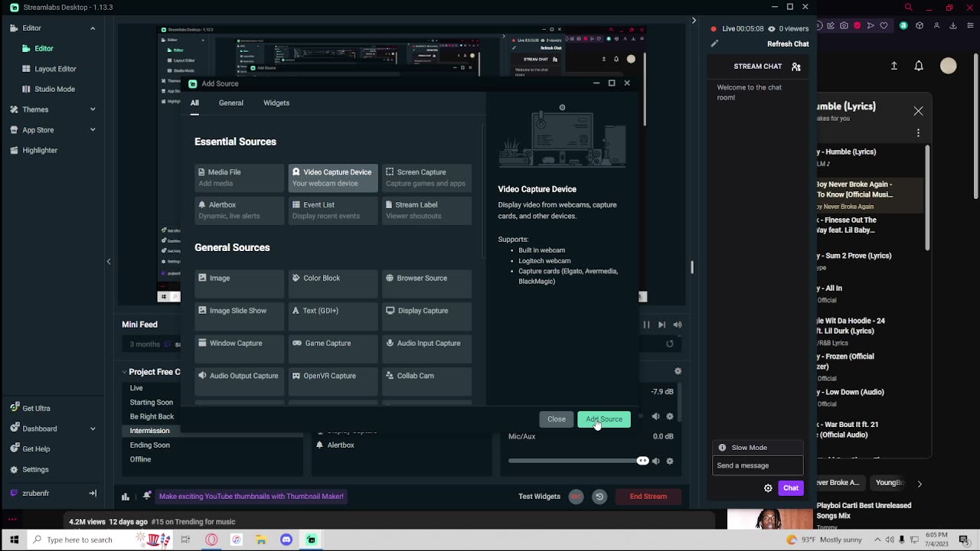Screen dimensions: 980x551
Task: Open the Thumbnail Maker promotion link
Action: point(251,497)
